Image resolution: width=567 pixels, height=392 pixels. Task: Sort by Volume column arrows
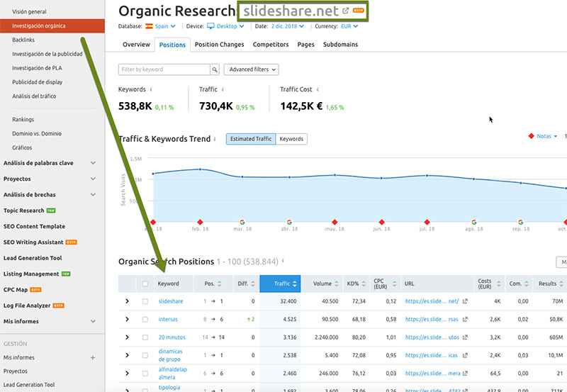336,284
